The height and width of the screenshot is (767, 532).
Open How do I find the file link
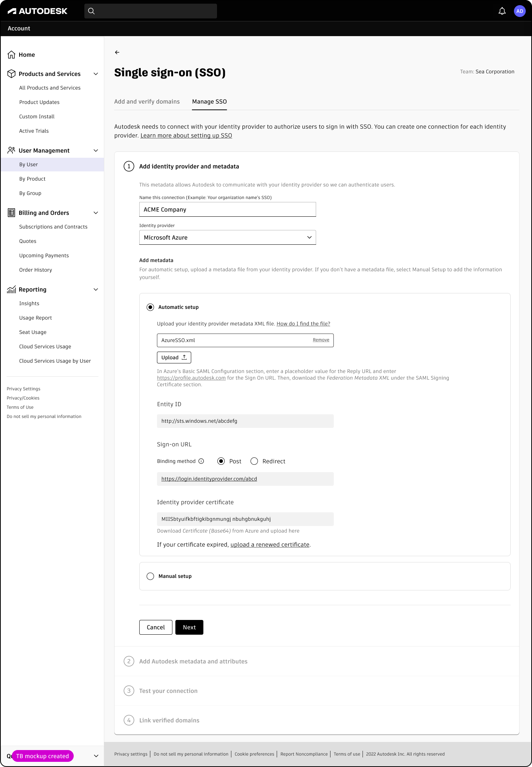point(303,324)
